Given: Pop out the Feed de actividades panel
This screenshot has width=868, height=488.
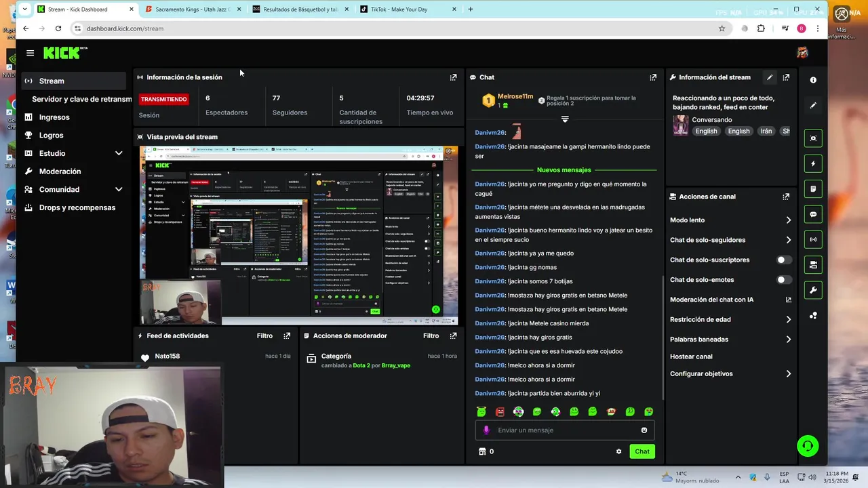Looking at the screenshot, I should (x=287, y=335).
